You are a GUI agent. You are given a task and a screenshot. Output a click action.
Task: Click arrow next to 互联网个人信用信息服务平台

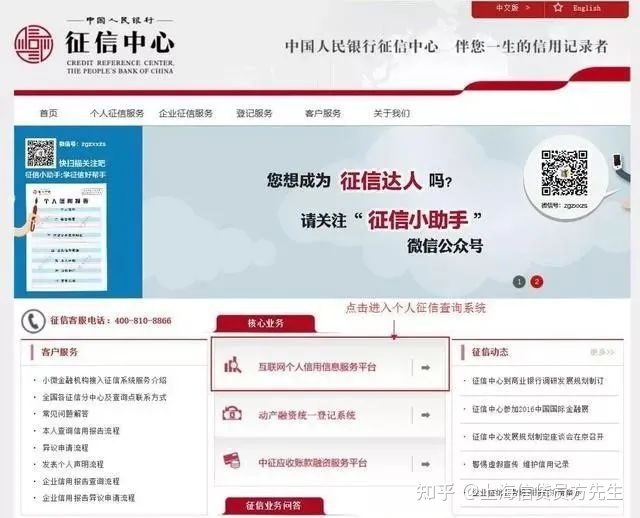coord(425,368)
